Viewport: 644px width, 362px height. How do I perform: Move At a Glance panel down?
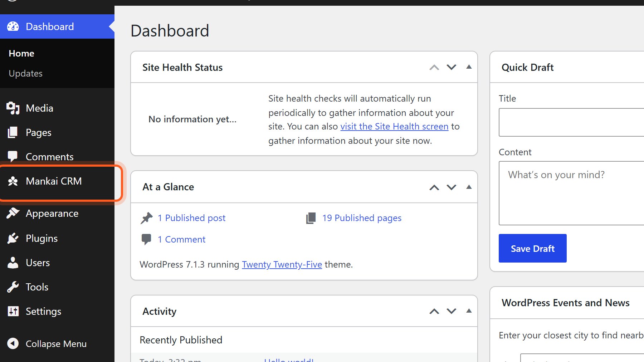pos(452,187)
